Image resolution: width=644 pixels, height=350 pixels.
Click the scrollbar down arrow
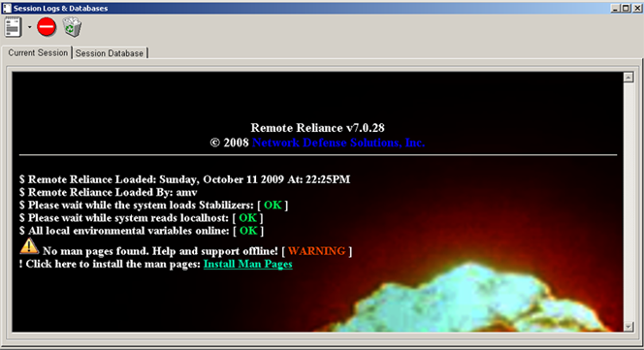[628, 327]
